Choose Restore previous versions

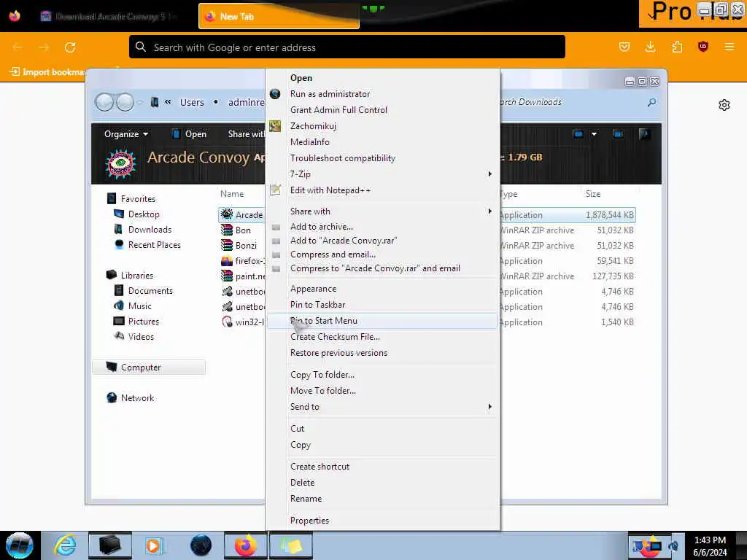point(338,353)
